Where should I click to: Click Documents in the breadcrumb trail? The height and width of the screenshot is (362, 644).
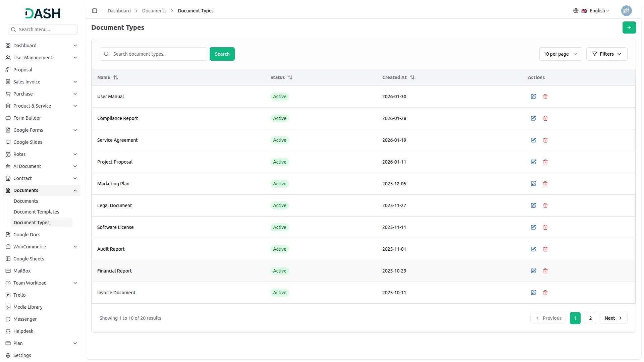(154, 10)
